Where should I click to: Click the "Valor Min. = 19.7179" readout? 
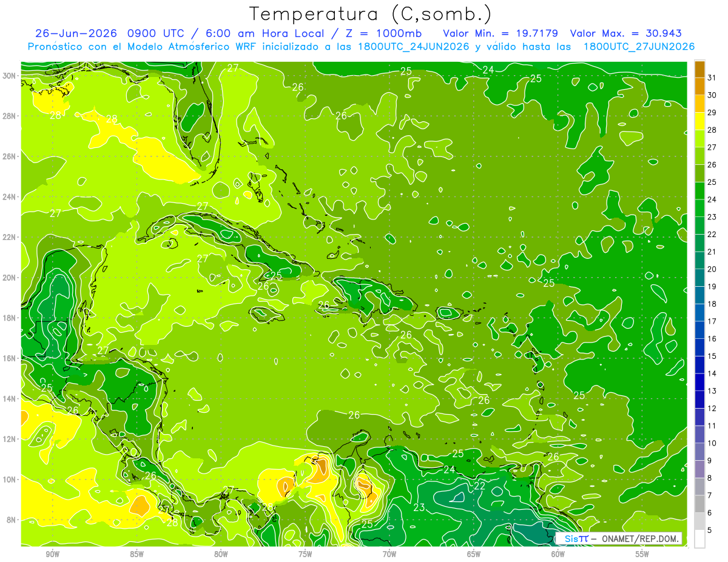click(500, 33)
